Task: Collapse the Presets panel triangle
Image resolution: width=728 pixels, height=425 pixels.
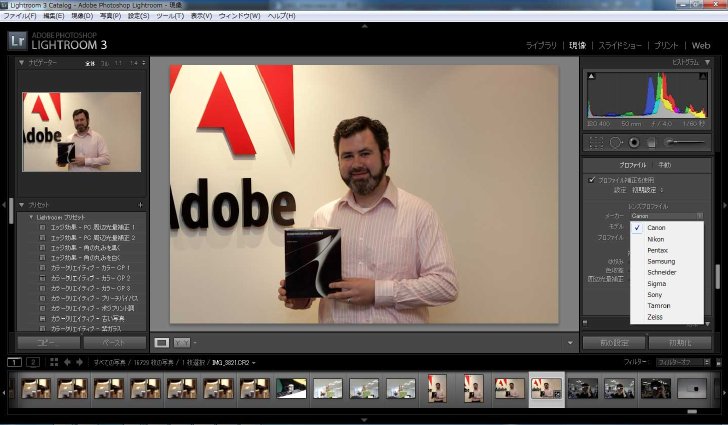Action: coord(21,205)
